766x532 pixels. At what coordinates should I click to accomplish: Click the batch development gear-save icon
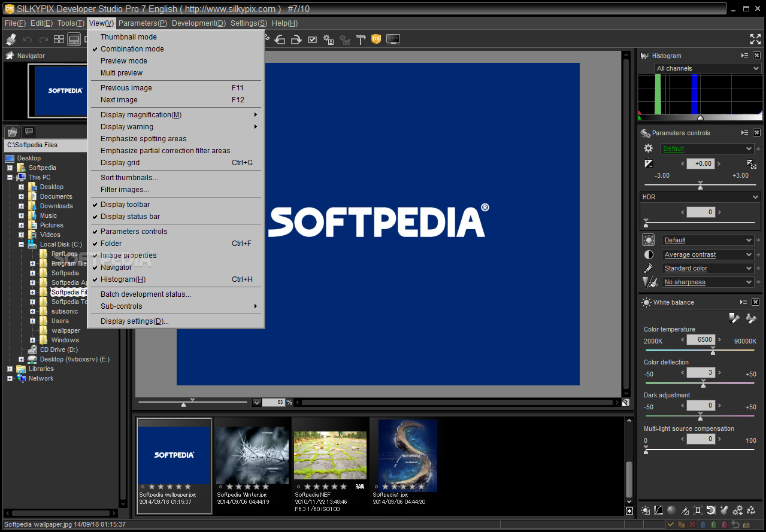[328, 39]
